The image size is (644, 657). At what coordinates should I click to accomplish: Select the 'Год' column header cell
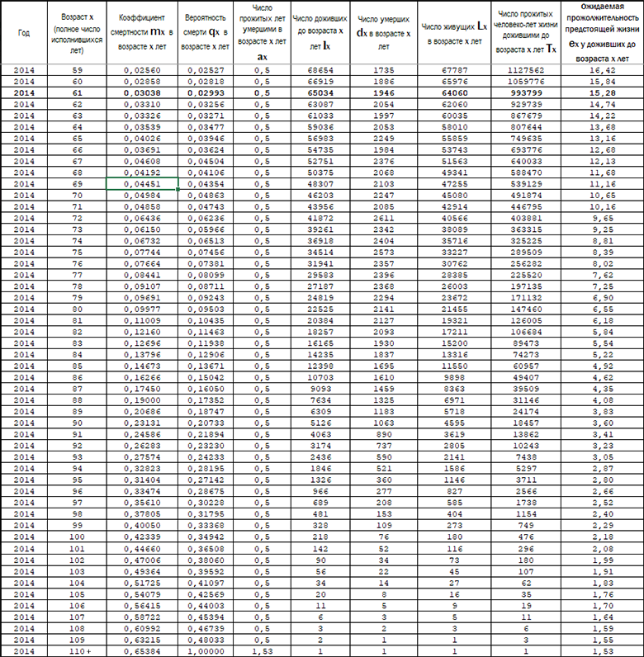pyautogui.click(x=24, y=33)
